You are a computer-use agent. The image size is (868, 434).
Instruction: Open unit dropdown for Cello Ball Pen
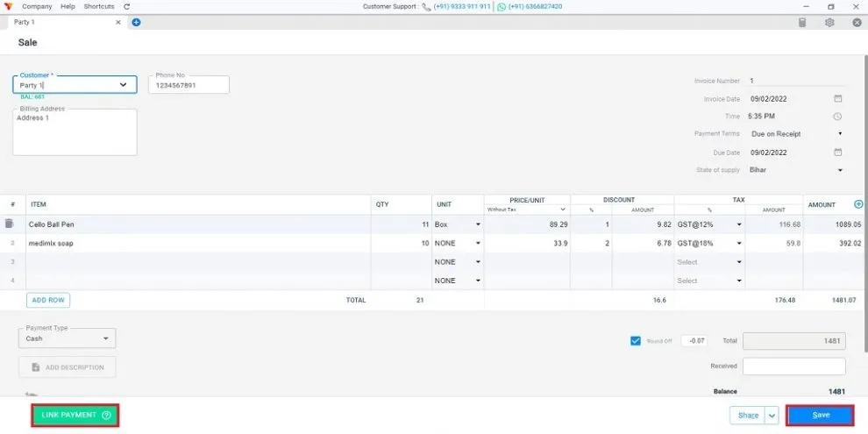click(478, 224)
